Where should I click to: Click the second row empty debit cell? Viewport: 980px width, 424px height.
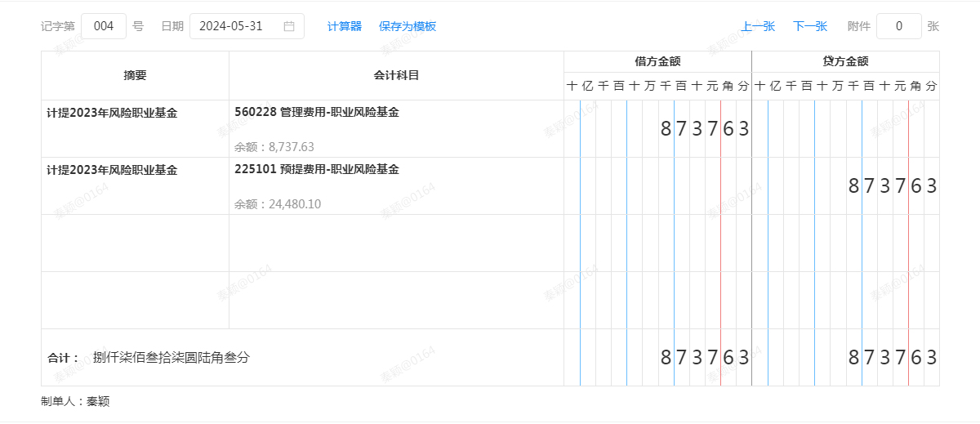coord(657,186)
